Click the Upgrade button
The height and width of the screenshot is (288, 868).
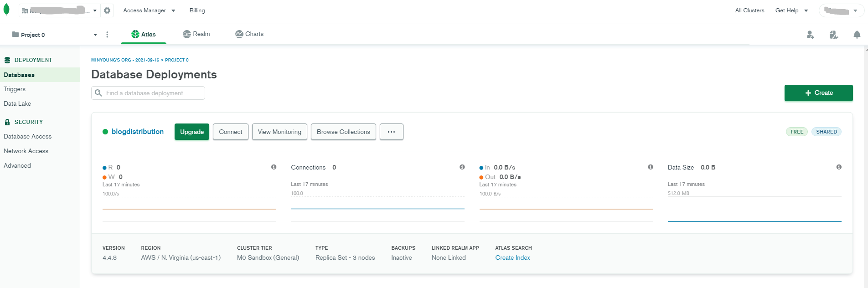(x=192, y=132)
